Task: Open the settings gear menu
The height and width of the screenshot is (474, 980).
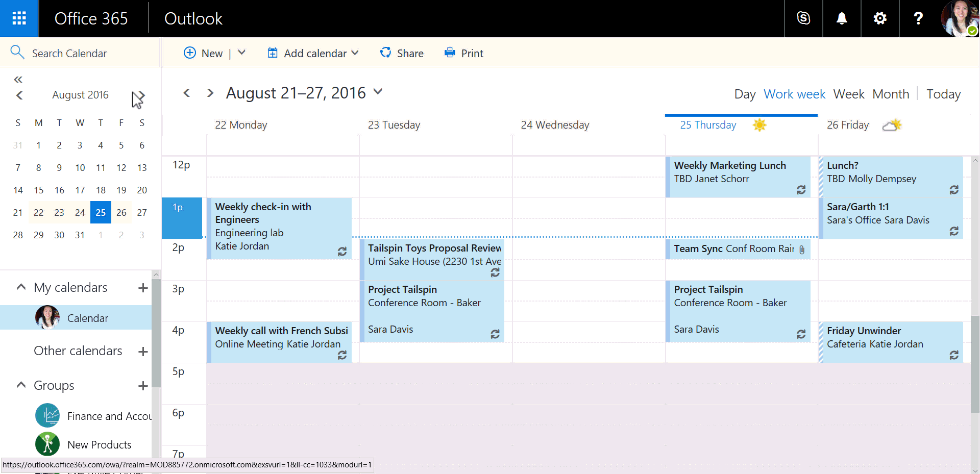Action: (880, 18)
